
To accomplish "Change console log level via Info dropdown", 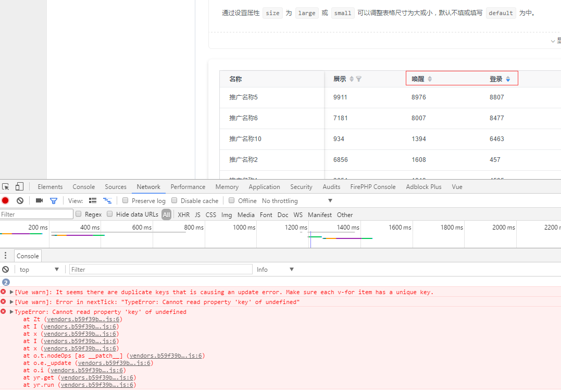I will (275, 269).
